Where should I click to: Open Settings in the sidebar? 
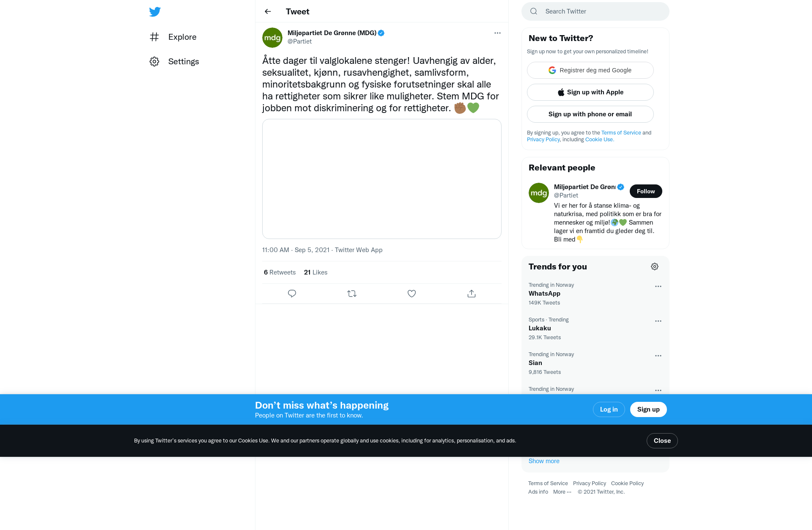coord(174,61)
